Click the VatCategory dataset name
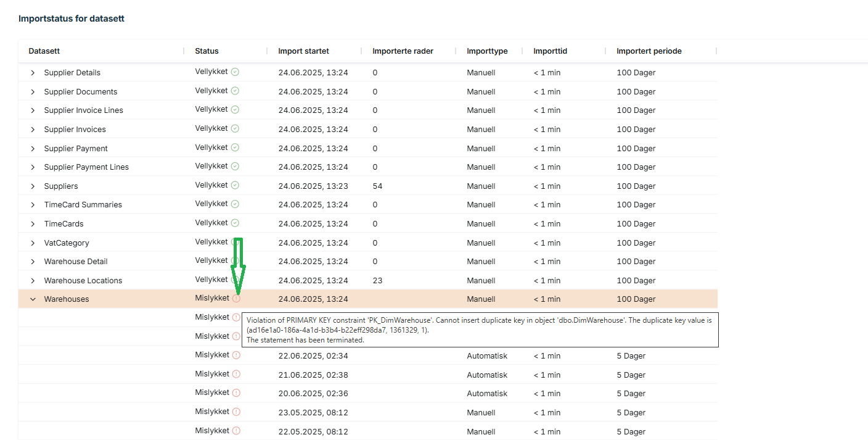This screenshot has height=440, width=868. (x=67, y=243)
